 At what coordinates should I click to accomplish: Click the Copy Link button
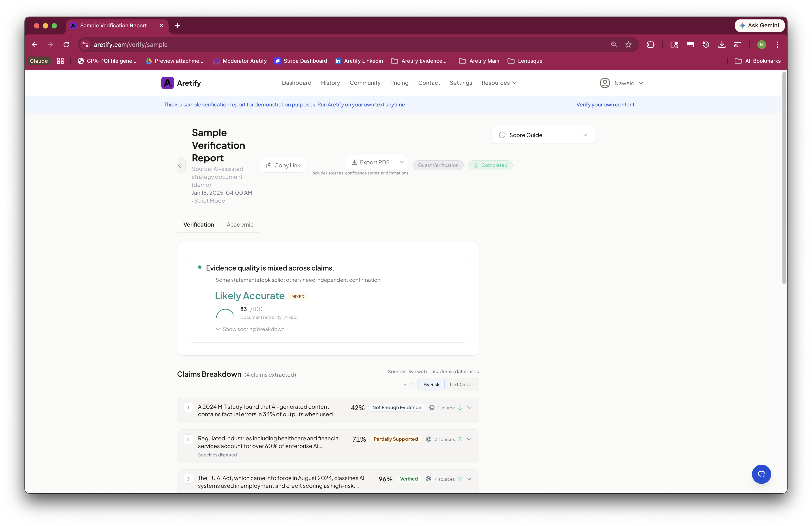283,165
